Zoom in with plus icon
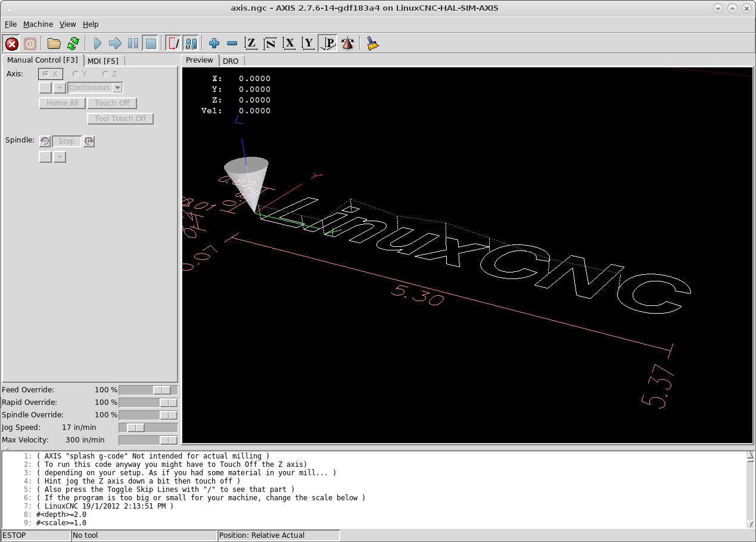The height and width of the screenshot is (542, 756). [214, 44]
